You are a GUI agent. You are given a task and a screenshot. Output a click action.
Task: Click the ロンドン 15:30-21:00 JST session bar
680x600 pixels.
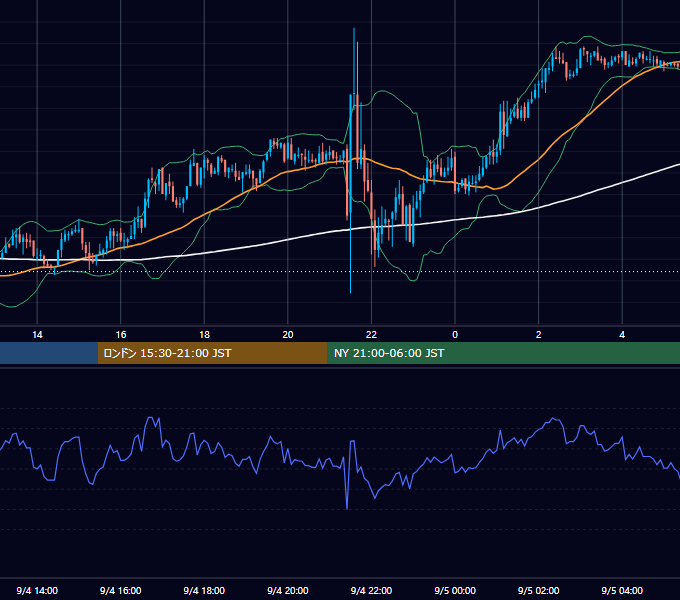click(x=212, y=353)
